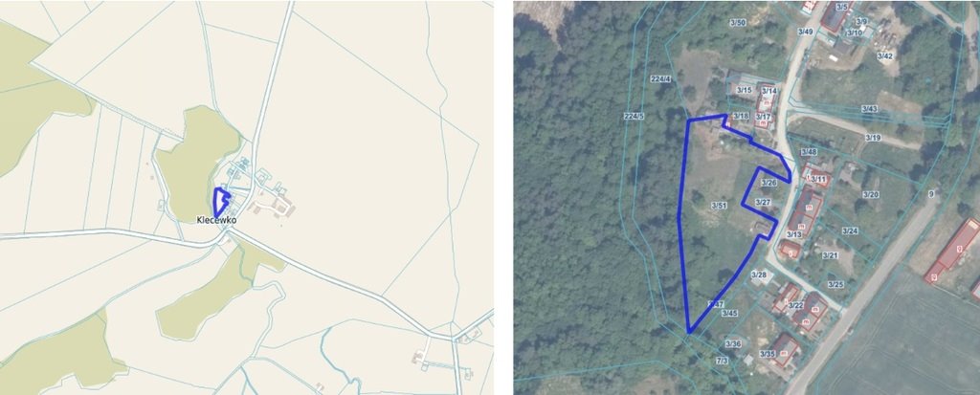
Task: Select parcel 3/19
Action: pyautogui.click(x=873, y=138)
